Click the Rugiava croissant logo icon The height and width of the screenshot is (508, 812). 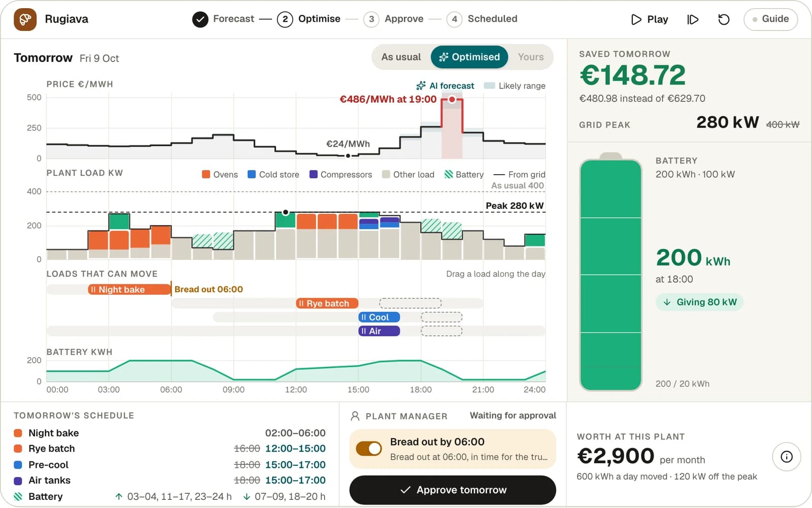coord(25,19)
